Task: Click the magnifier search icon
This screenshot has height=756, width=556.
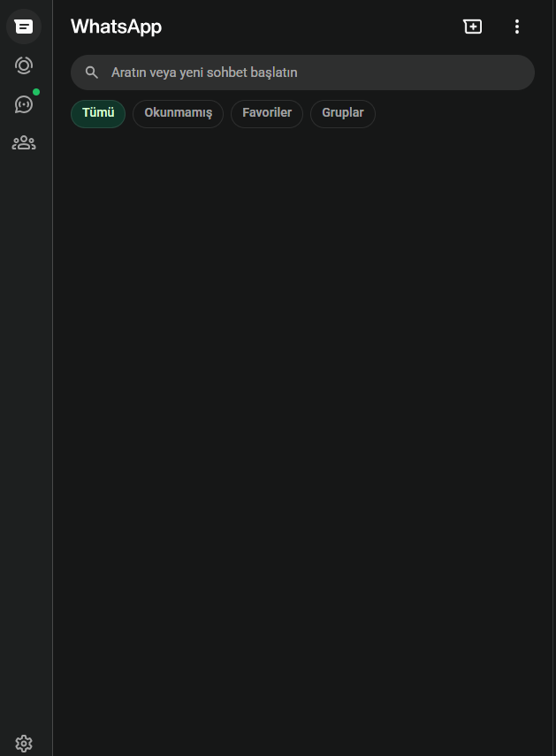Action: 91,73
